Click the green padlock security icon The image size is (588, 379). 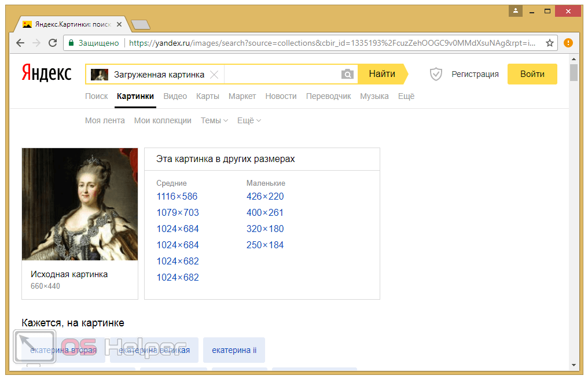coord(71,43)
